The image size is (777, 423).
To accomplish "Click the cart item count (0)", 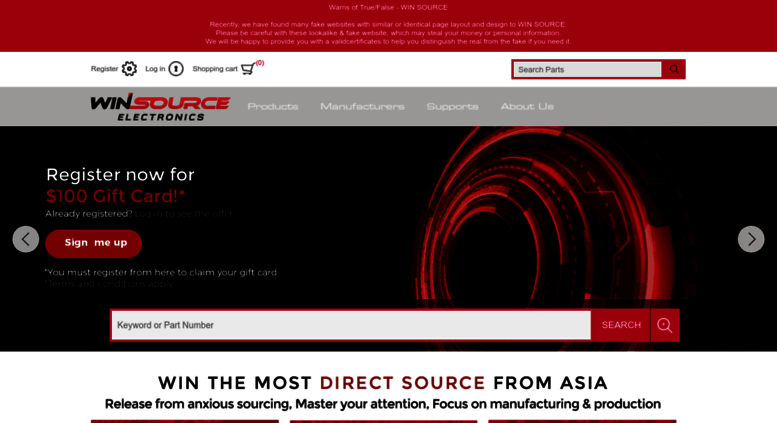I will tap(260, 63).
